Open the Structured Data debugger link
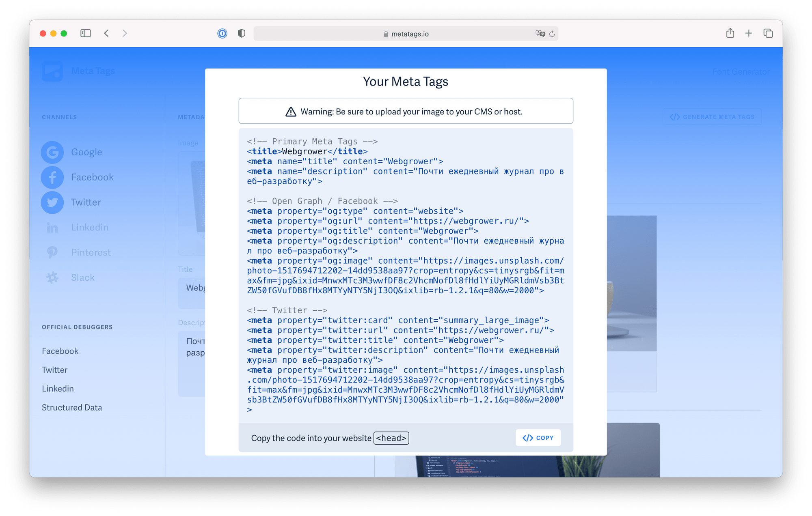The image size is (812, 516). 72,407
